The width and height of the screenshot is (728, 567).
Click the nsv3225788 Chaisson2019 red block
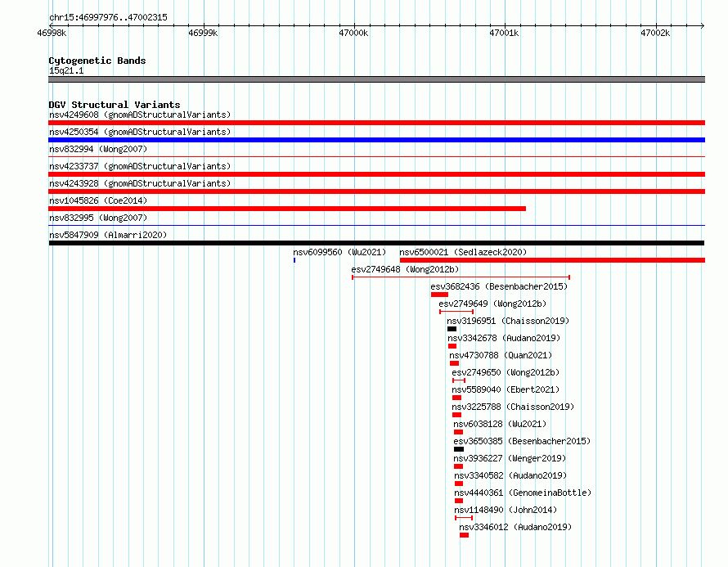coord(456,415)
